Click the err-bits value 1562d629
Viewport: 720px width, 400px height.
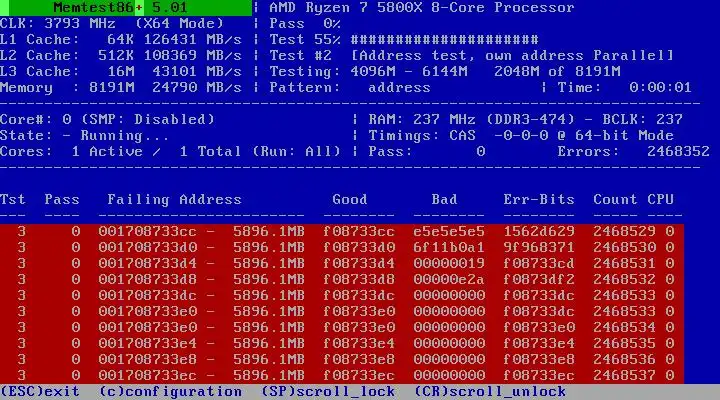(539, 231)
